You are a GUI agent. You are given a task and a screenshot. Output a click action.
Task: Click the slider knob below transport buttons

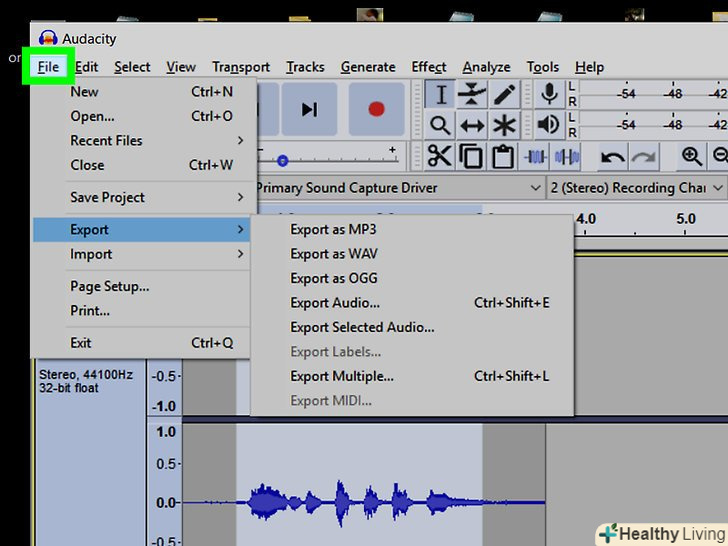click(x=283, y=160)
